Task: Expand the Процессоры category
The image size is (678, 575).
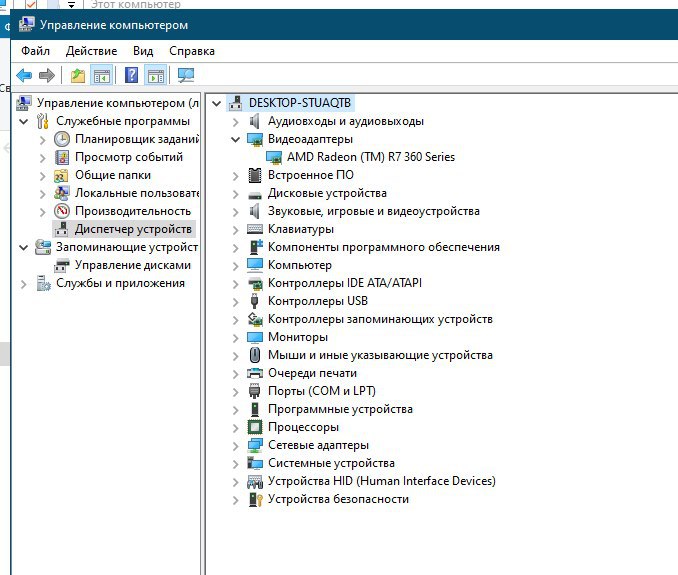Action: [235, 428]
